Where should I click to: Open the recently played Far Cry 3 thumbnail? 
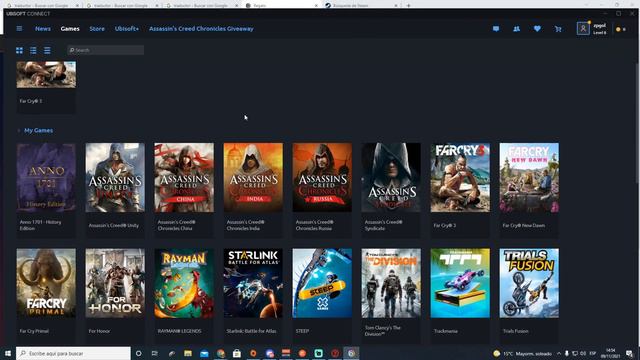[46, 75]
